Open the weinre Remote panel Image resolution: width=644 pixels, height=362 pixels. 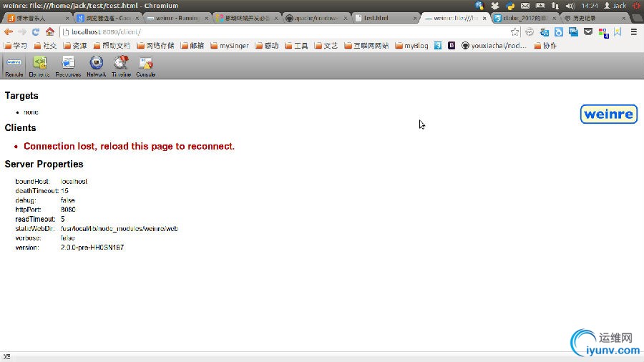[x=14, y=67]
